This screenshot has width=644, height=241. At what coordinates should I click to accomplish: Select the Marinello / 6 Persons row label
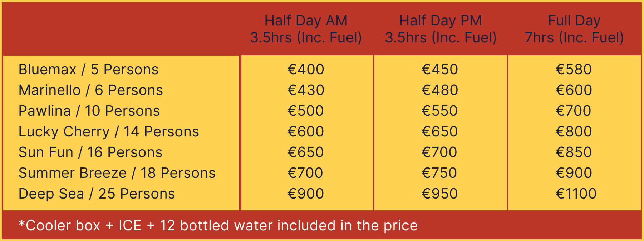pyautogui.click(x=90, y=90)
